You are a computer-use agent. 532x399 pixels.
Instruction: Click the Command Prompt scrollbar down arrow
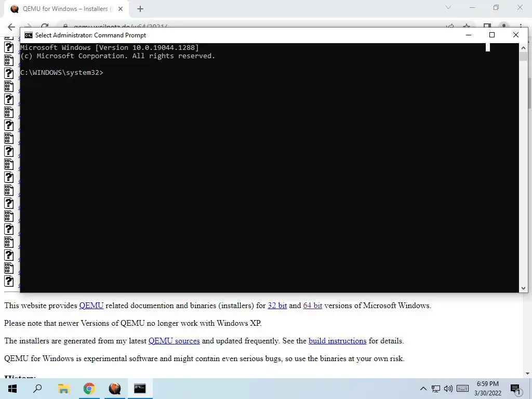pos(523,288)
